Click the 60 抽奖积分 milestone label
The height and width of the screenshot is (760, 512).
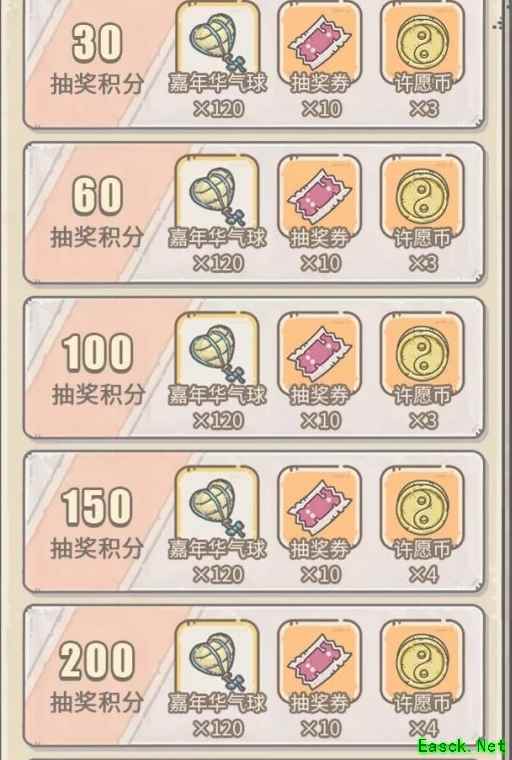click(97, 212)
